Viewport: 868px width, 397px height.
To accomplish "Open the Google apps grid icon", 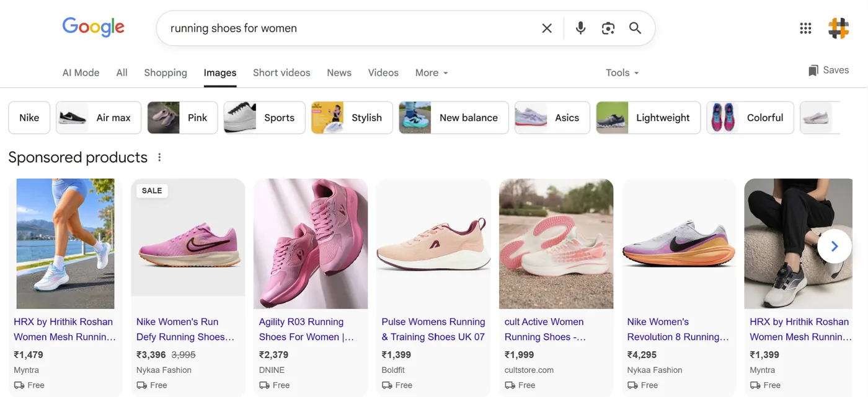I will point(805,28).
